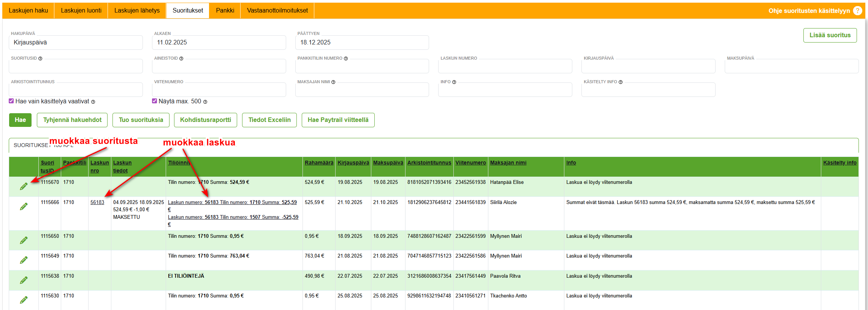Edit Paavola Ritva payment with pencil
Screen dimensions: 868x310
pyautogui.click(x=24, y=280)
